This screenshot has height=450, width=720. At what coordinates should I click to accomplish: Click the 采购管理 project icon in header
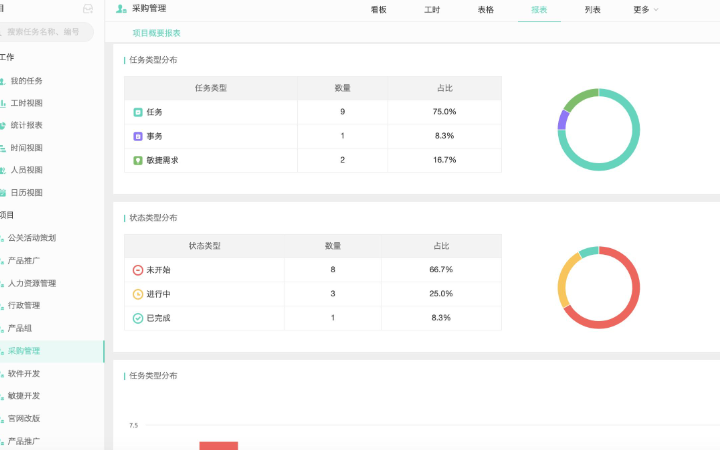tap(122, 9)
